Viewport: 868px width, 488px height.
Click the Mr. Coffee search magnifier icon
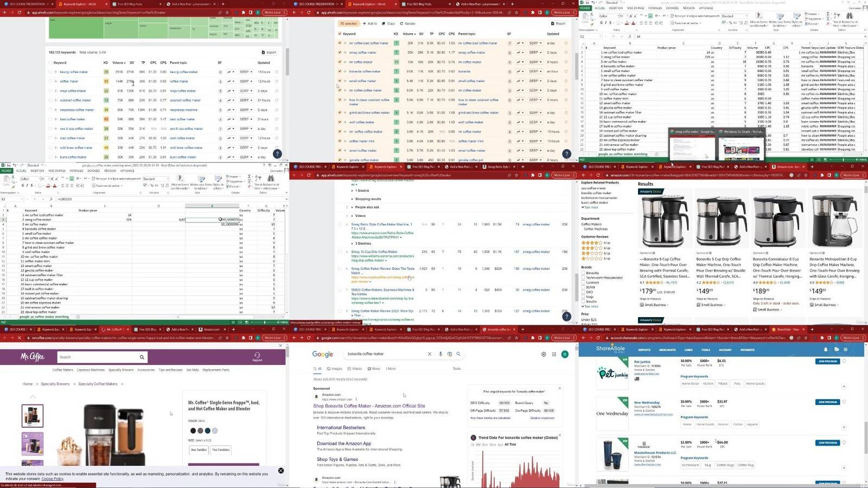pyautogui.click(x=142, y=357)
